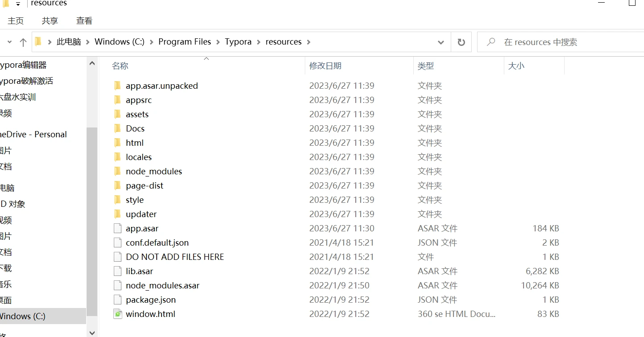Go up one folder level
The height and width of the screenshot is (337, 644).
coord(23,42)
